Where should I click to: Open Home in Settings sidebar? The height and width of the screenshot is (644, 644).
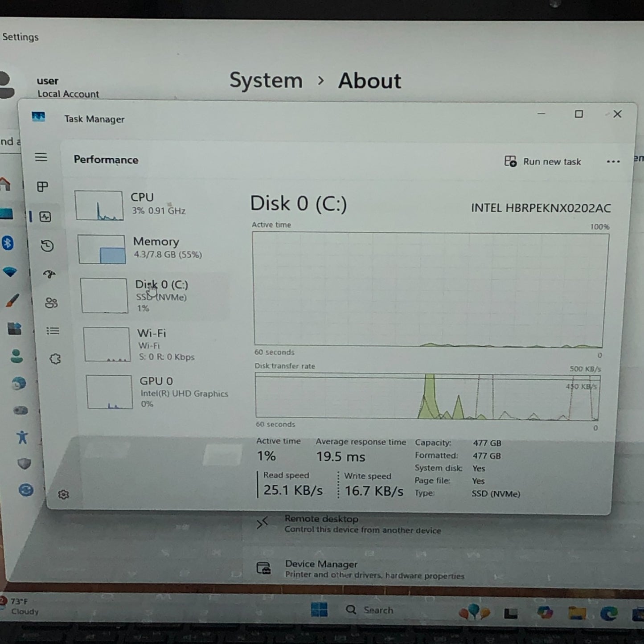coord(4,184)
